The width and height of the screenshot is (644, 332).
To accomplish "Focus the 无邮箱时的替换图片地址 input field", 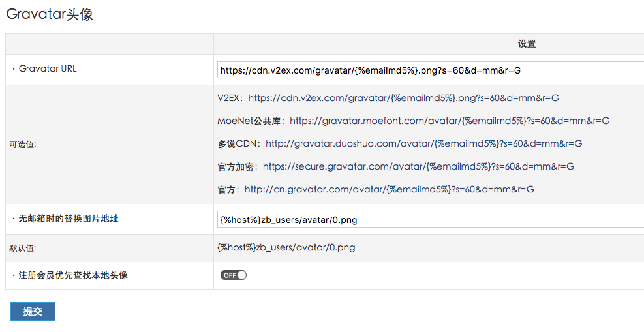I will pos(431,220).
